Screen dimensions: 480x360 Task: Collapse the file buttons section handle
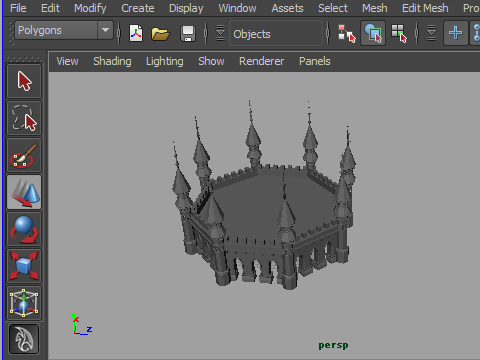coord(118,33)
